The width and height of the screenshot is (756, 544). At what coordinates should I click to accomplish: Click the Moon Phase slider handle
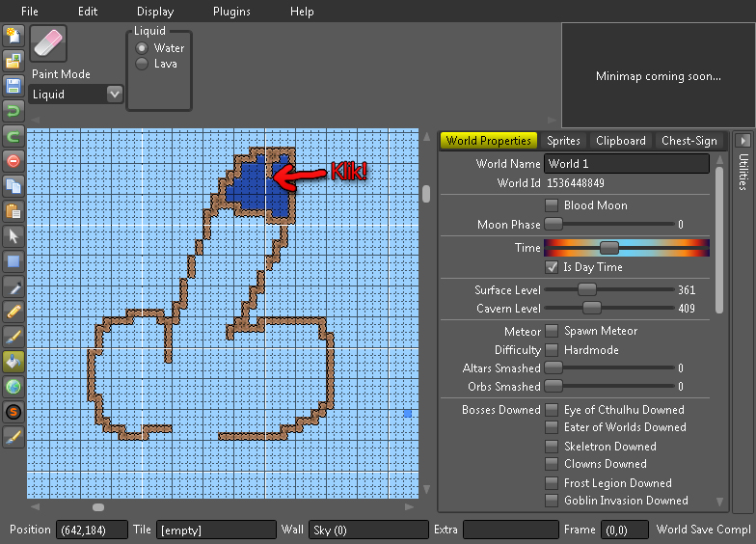(x=553, y=224)
